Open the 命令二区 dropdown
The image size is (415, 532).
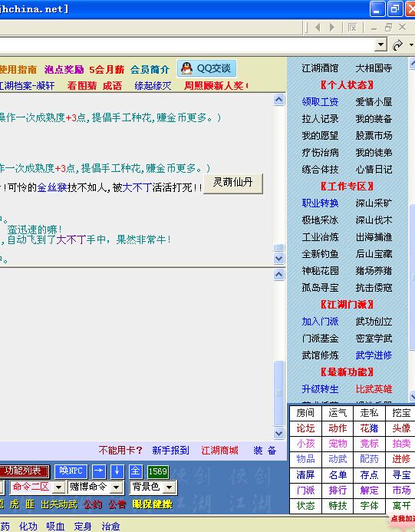(x=37, y=487)
